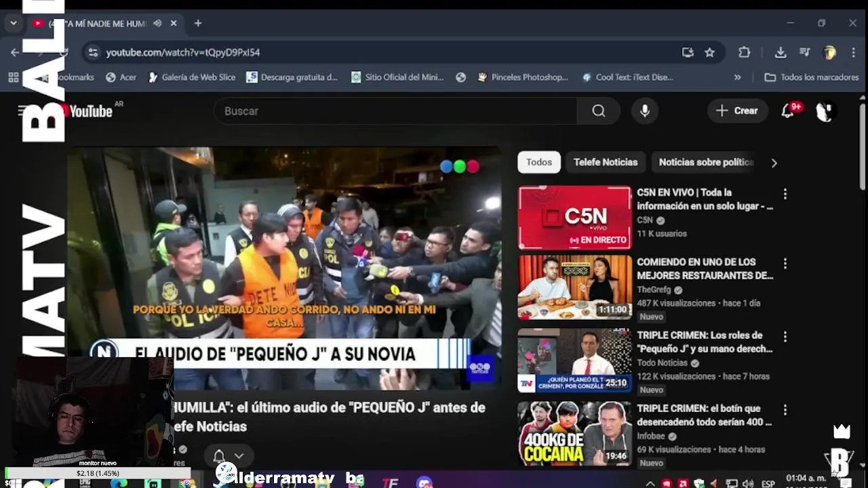Open the YouTube account avatar menu
The height and width of the screenshot is (488, 868).
[825, 111]
